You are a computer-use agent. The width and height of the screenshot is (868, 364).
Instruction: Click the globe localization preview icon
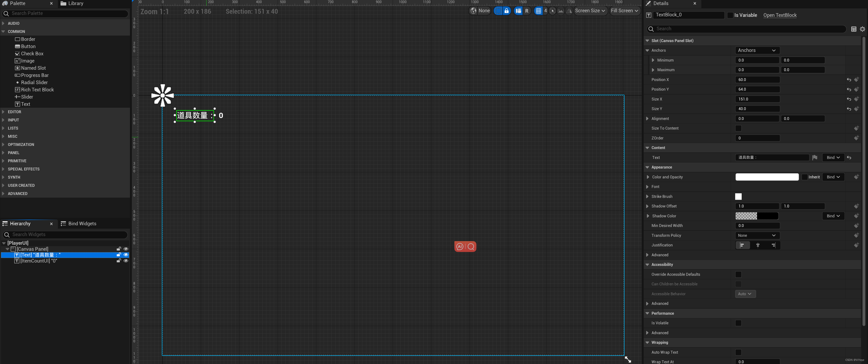(473, 11)
